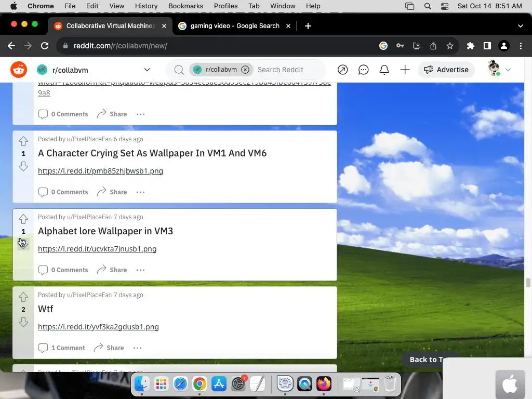Screen dimensions: 532x399
Task: Go back in Chrome history
Action: pyautogui.click(x=11, y=46)
